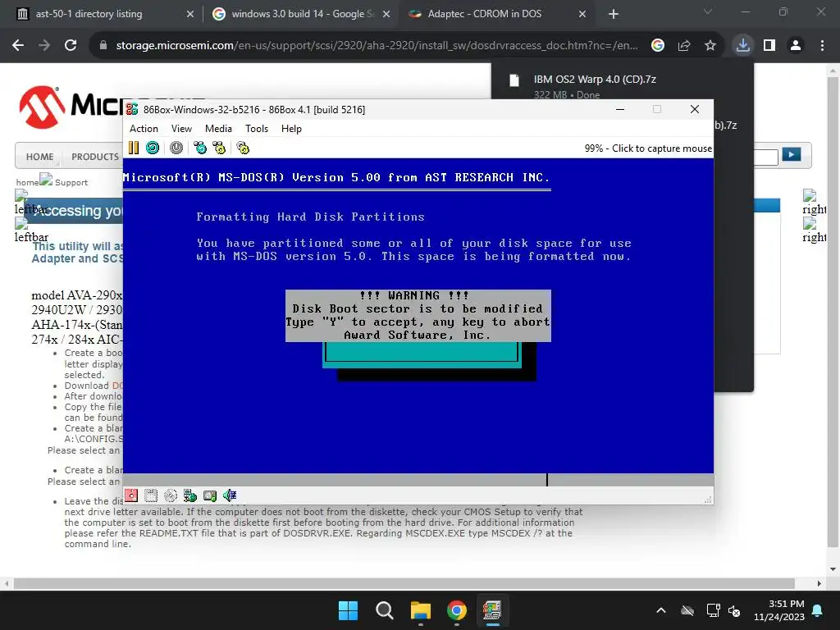This screenshot has height=630, width=840.
Task: Click the home breadcrumb link
Action: coord(27,182)
